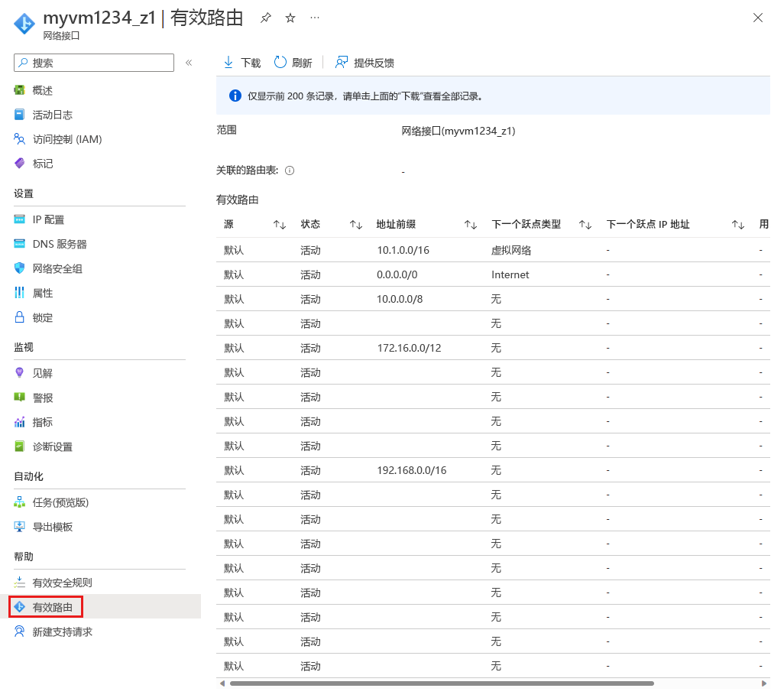Click the IP 配置 icon

click(x=20, y=219)
